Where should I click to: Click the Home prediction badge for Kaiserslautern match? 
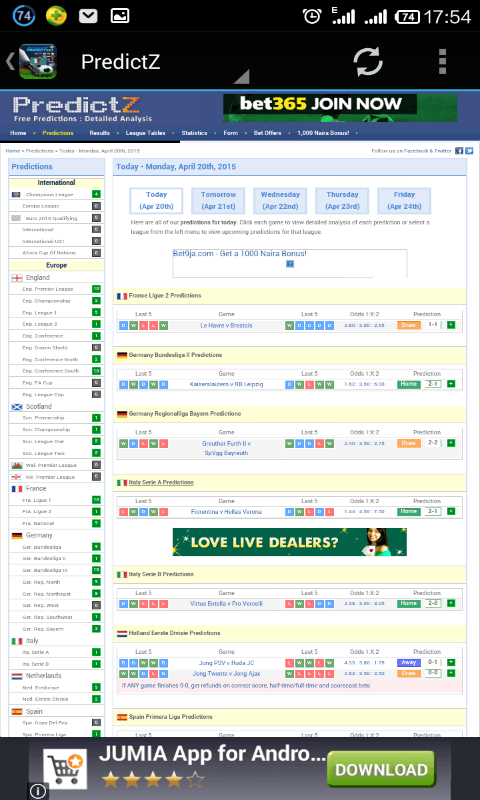[409, 384]
